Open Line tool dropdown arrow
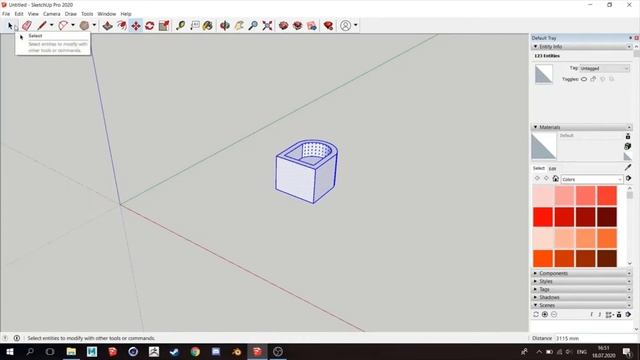640x360 pixels. [51, 25]
